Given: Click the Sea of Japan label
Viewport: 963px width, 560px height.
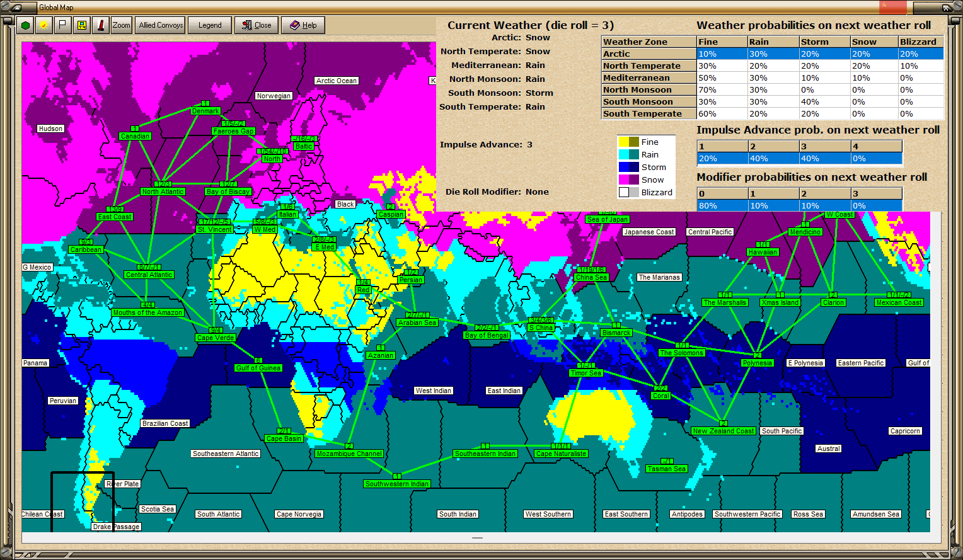Looking at the screenshot, I should pyautogui.click(x=608, y=219).
